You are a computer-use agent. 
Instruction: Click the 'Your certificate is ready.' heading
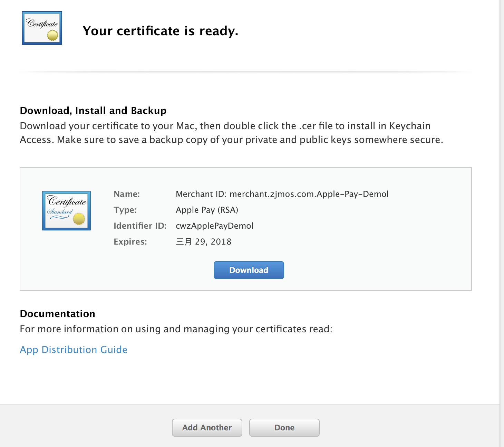(161, 31)
